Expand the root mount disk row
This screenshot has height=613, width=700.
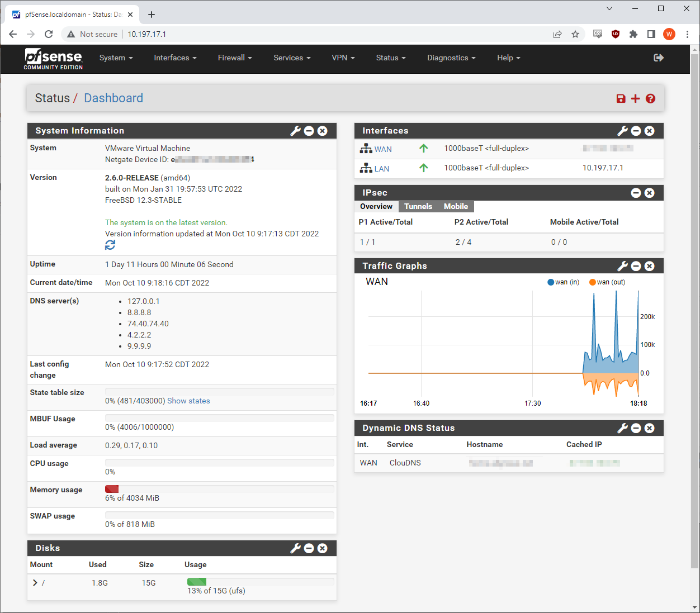click(35, 583)
